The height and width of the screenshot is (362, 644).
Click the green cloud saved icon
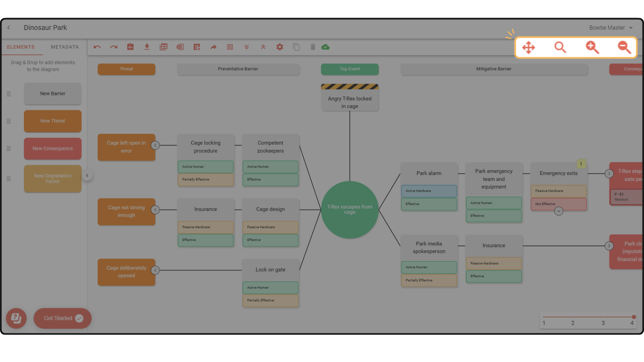[x=326, y=47]
